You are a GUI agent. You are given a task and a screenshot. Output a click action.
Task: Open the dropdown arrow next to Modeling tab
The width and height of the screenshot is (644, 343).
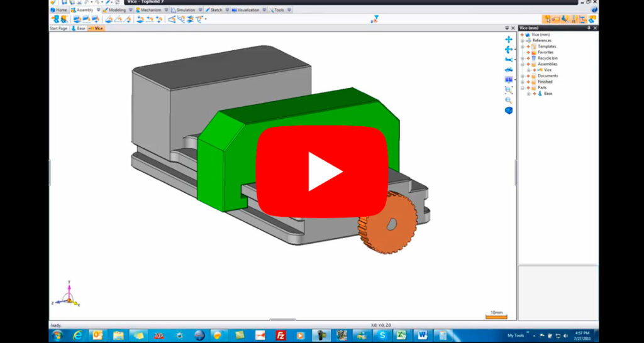click(x=131, y=10)
